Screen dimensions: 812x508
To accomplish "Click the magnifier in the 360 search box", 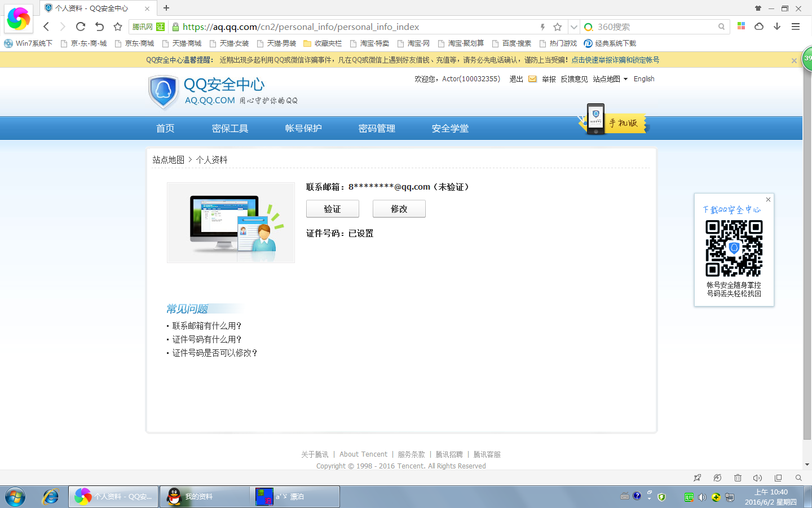I will coord(721,27).
